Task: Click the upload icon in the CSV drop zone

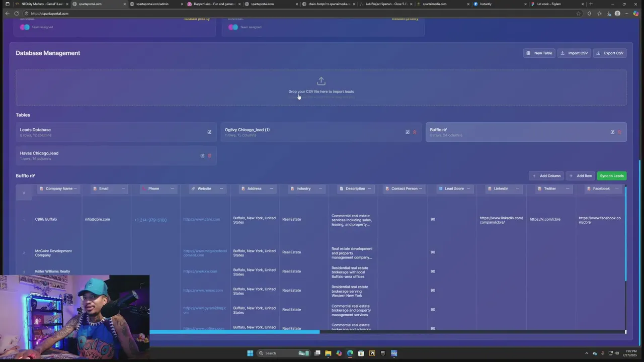Action: (x=321, y=81)
